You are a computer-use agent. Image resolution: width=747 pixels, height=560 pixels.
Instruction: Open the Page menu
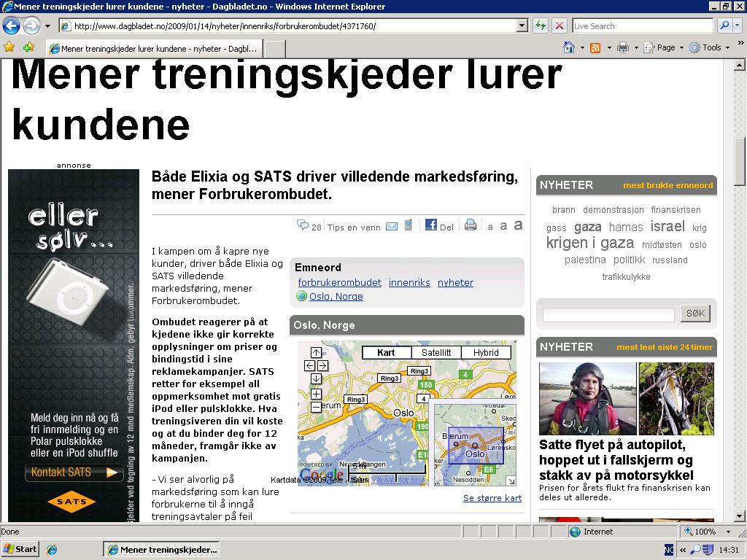pyautogui.click(x=663, y=47)
